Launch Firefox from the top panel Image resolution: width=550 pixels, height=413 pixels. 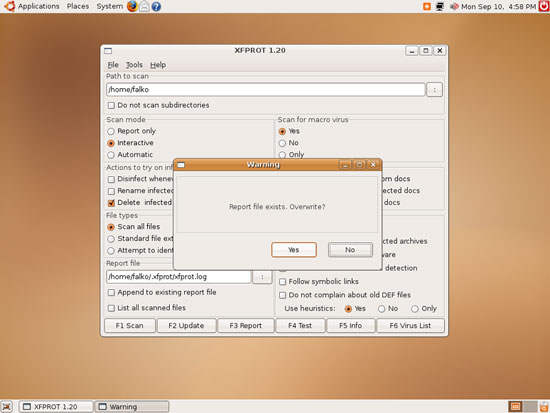point(132,6)
